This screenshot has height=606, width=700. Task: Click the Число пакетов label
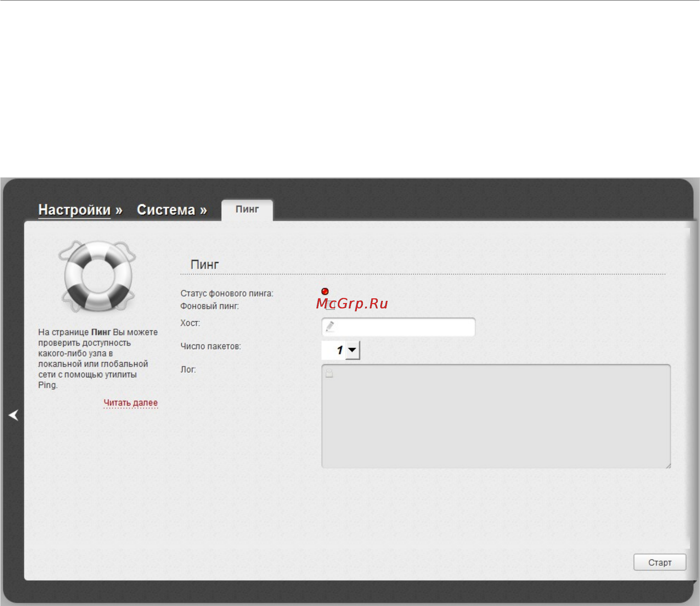pos(211,347)
